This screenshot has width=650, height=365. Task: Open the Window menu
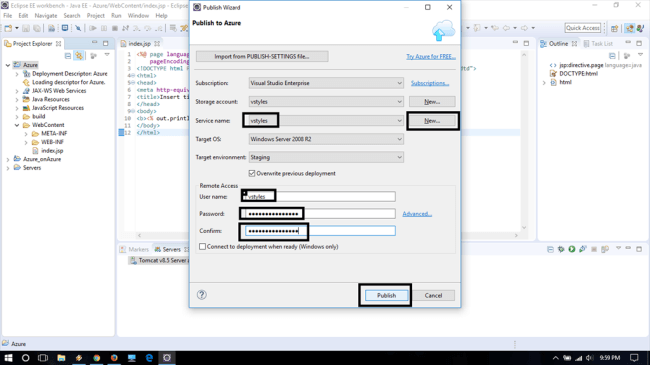pyautogui.click(x=138, y=16)
